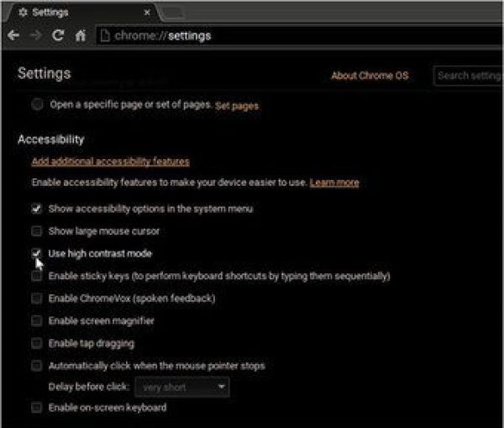
Task: Enable automatic click when pointer stops
Action: [x=37, y=366]
